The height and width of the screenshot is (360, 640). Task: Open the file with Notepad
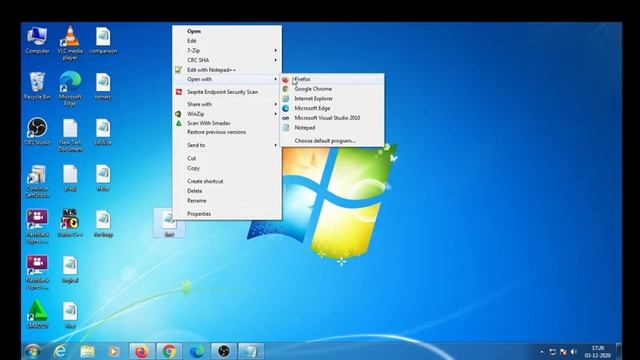click(332, 127)
